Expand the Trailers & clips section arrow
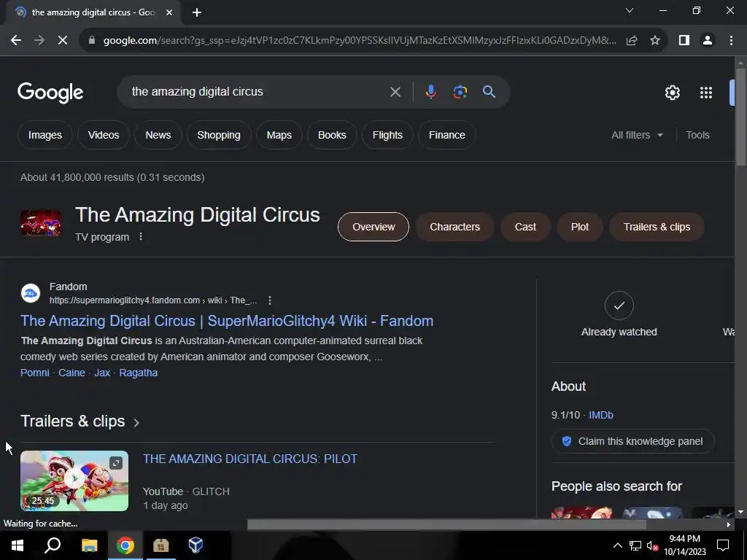Viewport: 747px width, 560px height. pos(136,422)
